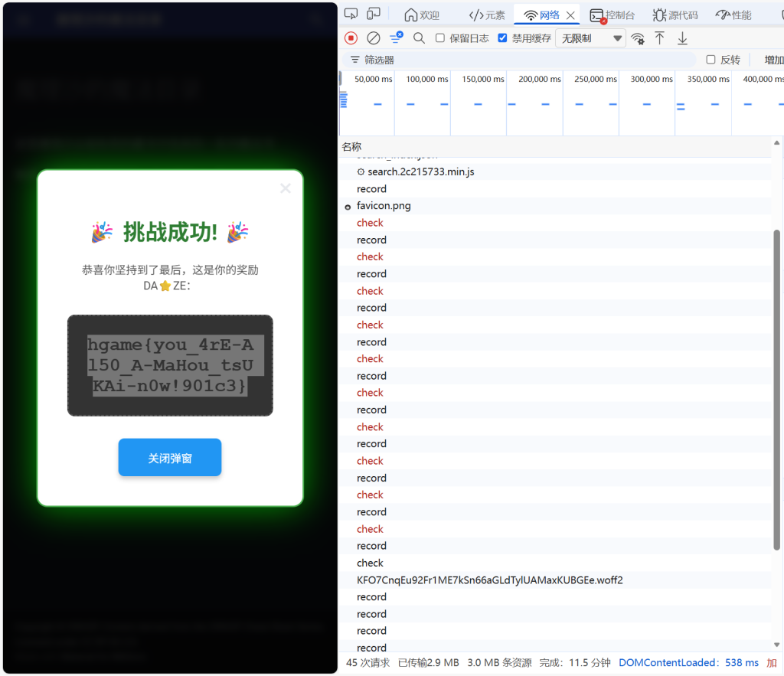Viewport: 784px width, 676px height.
Task: Click the export HAR down-arrow icon
Action: (682, 38)
